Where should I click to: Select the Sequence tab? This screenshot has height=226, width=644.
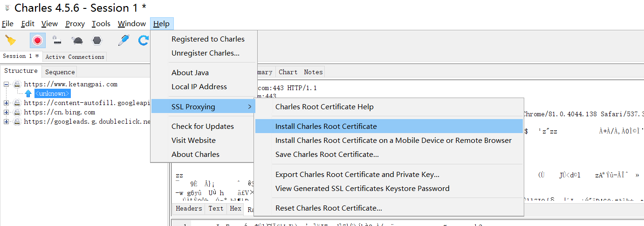click(60, 72)
